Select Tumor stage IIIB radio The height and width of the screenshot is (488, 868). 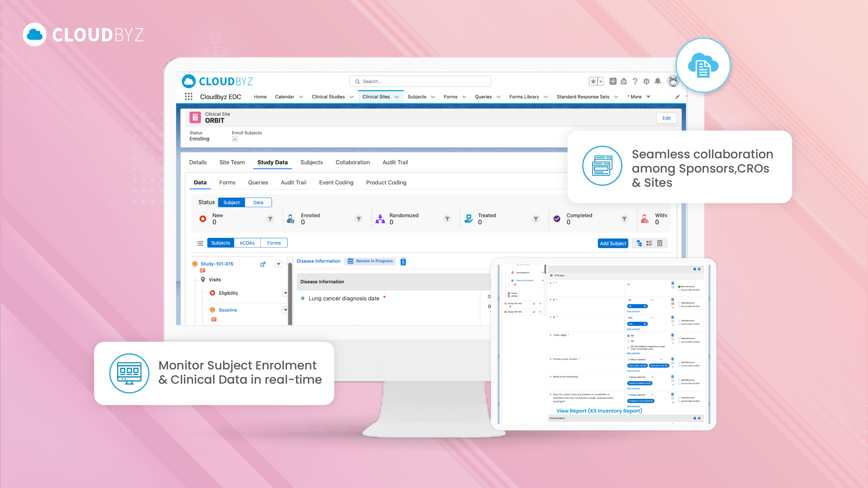pyautogui.click(x=628, y=341)
